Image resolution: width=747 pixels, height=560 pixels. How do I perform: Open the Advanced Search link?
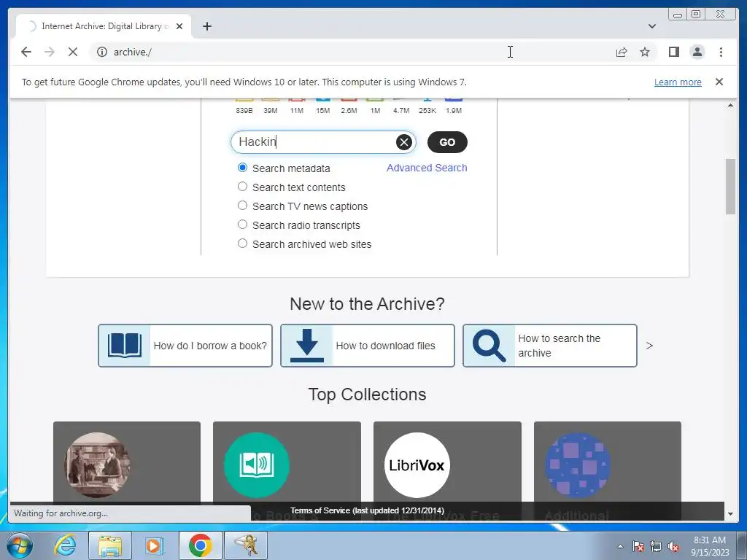[427, 168]
